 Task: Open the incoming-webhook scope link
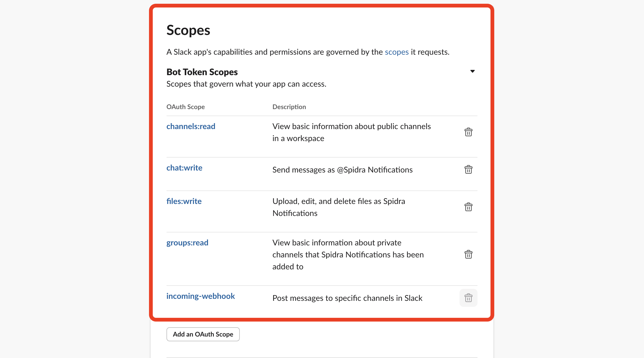tap(200, 296)
